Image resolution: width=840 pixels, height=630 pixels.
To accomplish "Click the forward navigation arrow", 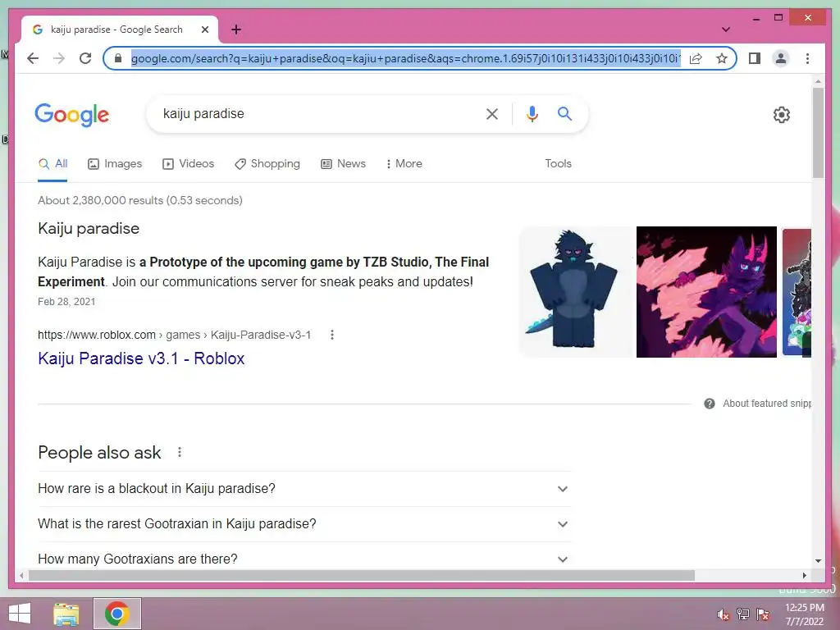I will tap(59, 58).
